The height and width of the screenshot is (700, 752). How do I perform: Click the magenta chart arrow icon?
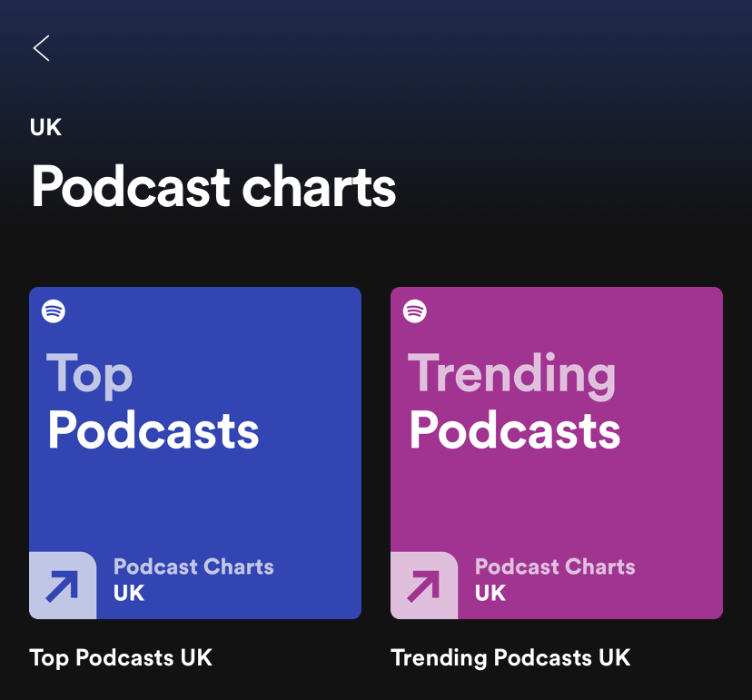pos(424,586)
